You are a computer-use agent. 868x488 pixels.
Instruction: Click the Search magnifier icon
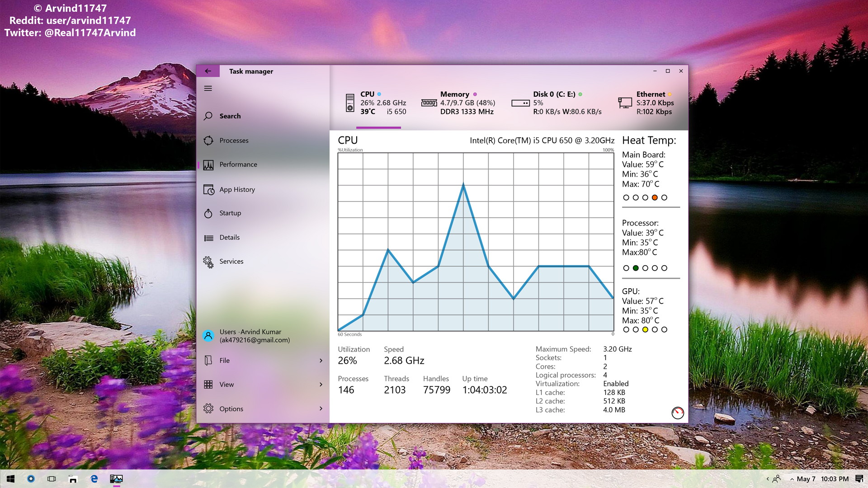pyautogui.click(x=208, y=116)
